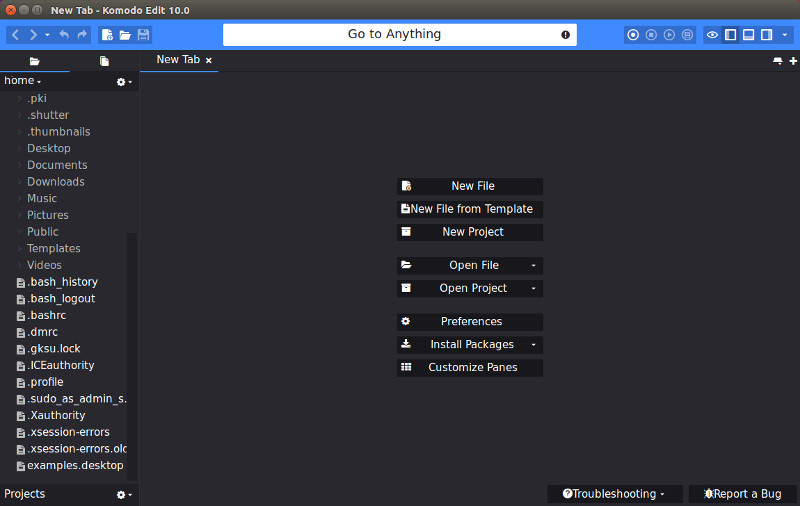Select the .gksu.lock file

click(54, 349)
